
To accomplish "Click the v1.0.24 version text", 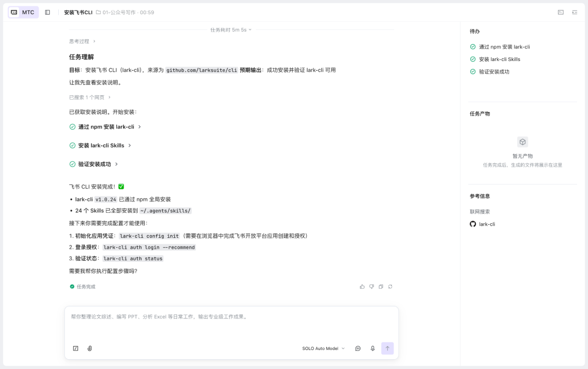I will coord(106,200).
